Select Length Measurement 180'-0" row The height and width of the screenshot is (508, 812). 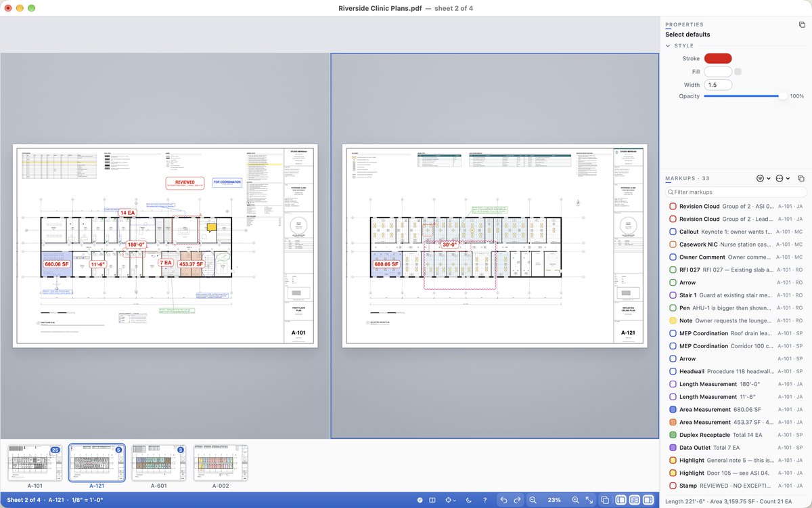coord(736,384)
